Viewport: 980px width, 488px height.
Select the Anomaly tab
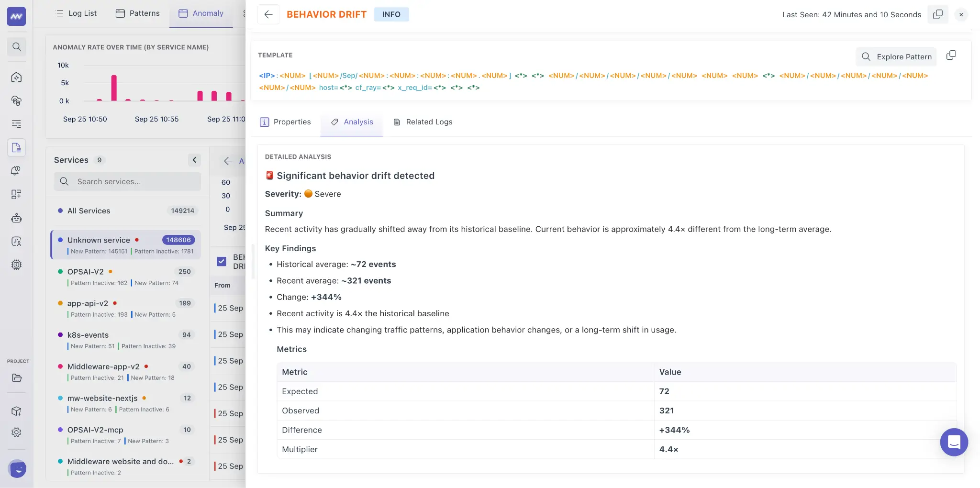point(201,13)
